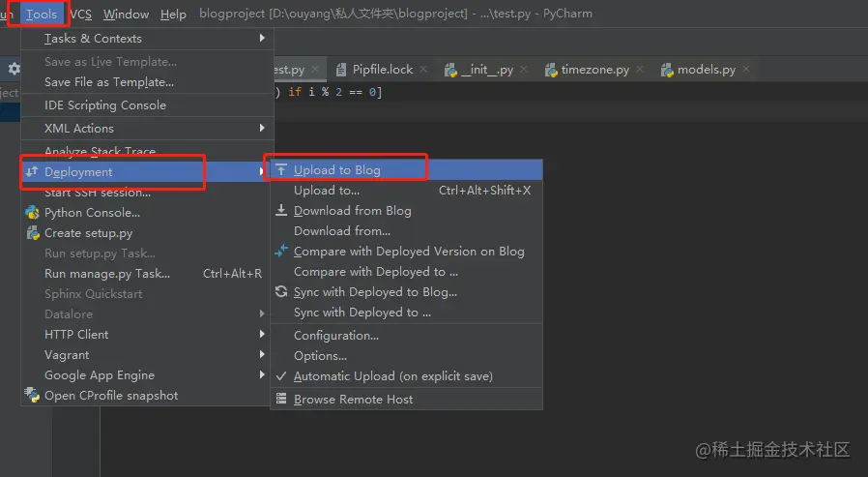Click Pipfile.lock file icon
The width and height of the screenshot is (868, 477).
tap(341, 70)
